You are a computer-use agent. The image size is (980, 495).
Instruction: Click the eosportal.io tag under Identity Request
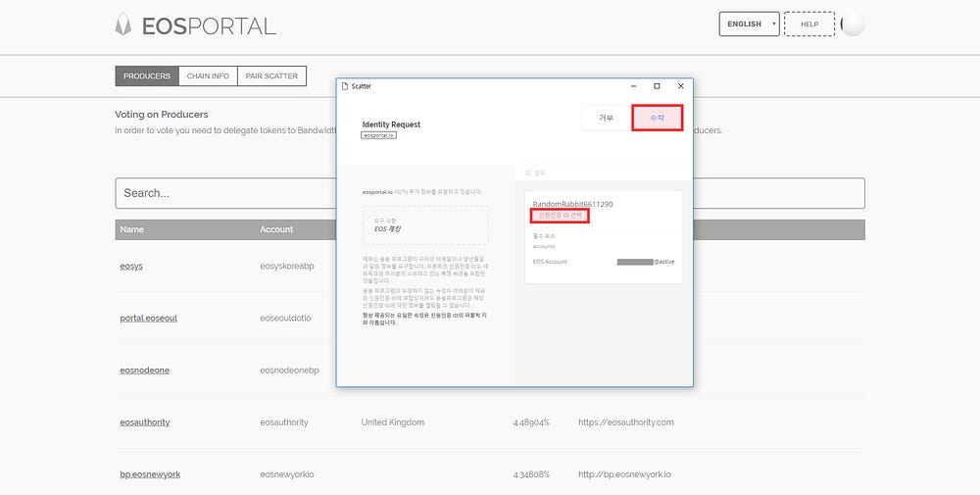(x=378, y=135)
